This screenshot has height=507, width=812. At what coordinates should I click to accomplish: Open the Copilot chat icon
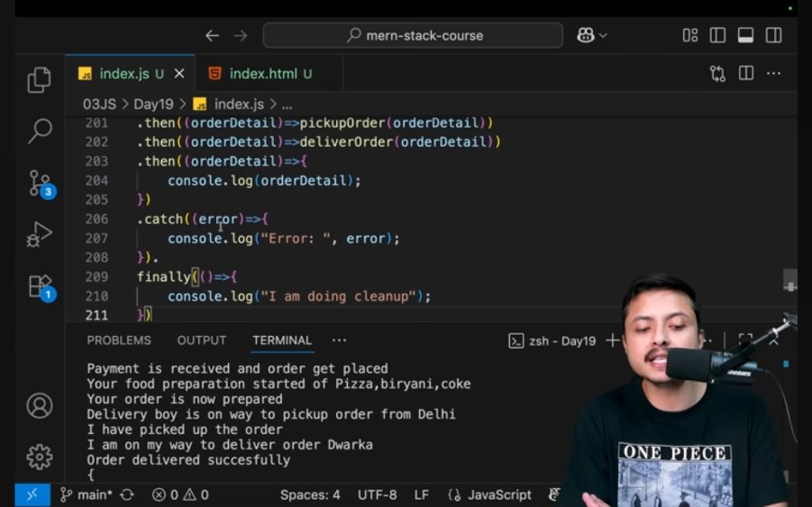click(586, 35)
